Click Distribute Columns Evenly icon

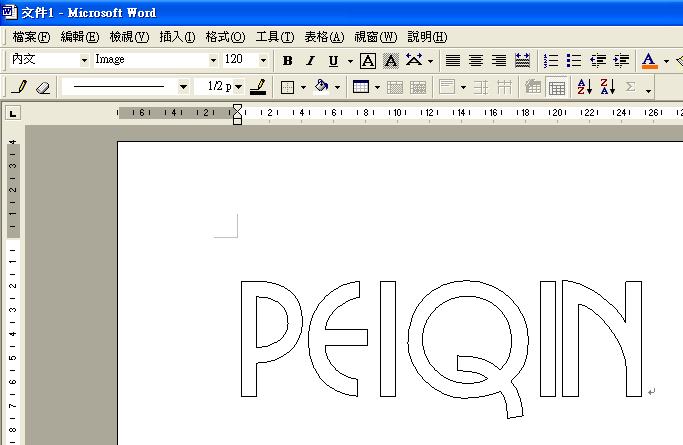[504, 88]
